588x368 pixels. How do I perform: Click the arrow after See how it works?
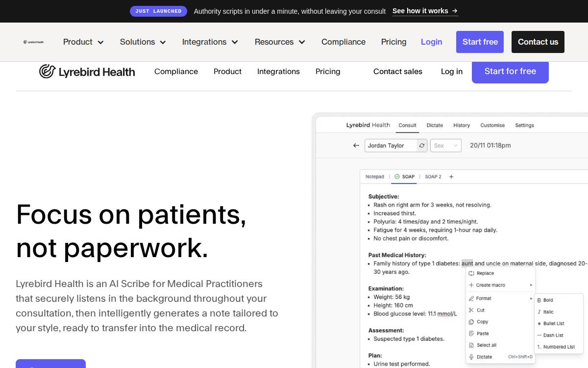coord(455,11)
